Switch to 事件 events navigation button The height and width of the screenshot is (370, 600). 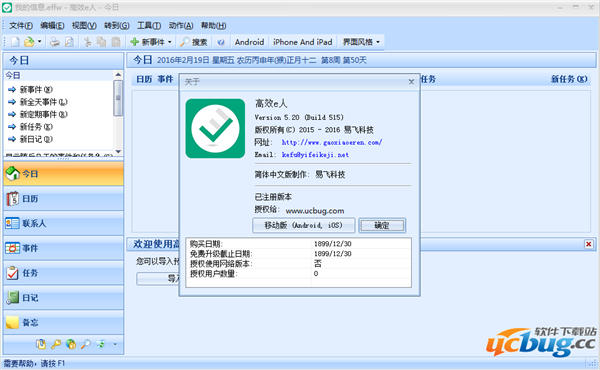pyautogui.click(x=63, y=248)
